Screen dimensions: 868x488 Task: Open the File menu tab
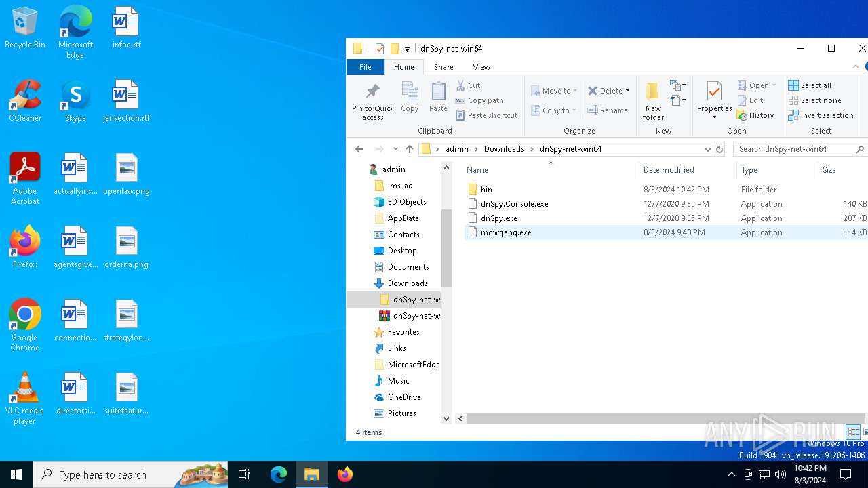coord(365,67)
